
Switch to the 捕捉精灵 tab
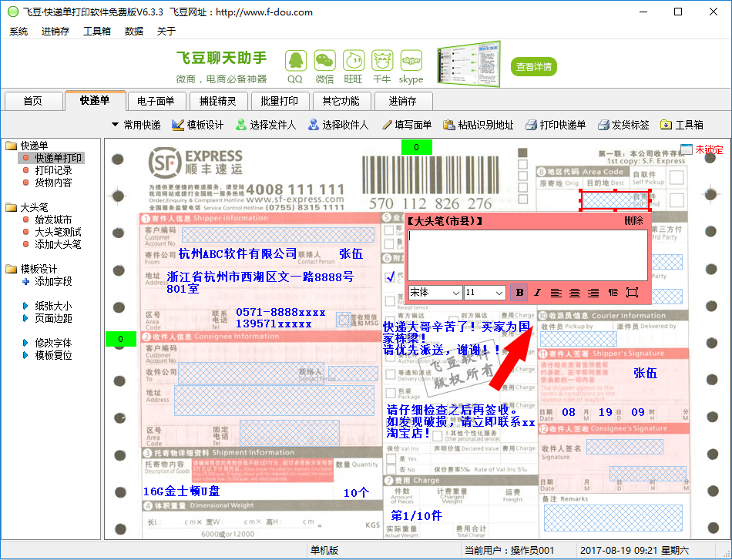(x=217, y=101)
